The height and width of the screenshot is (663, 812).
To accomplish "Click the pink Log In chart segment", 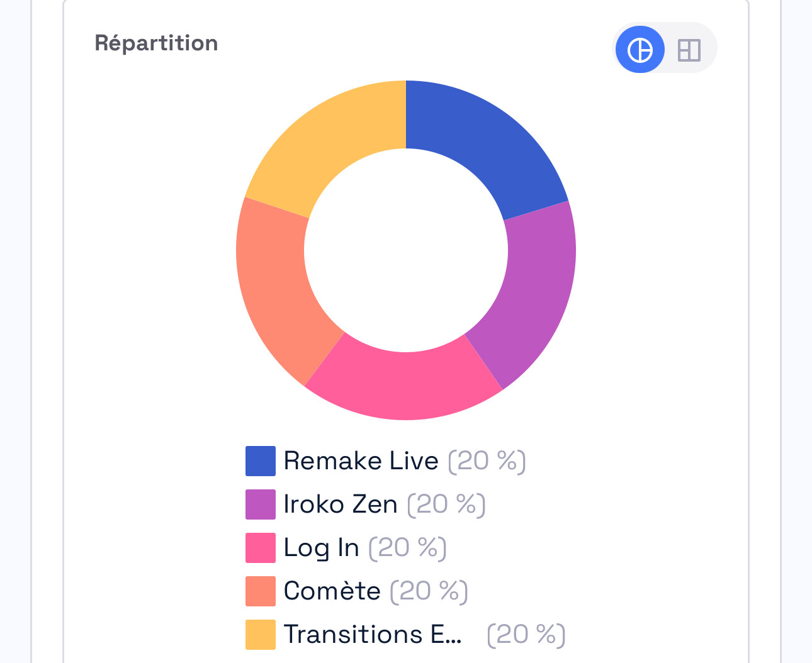I will 404,381.
